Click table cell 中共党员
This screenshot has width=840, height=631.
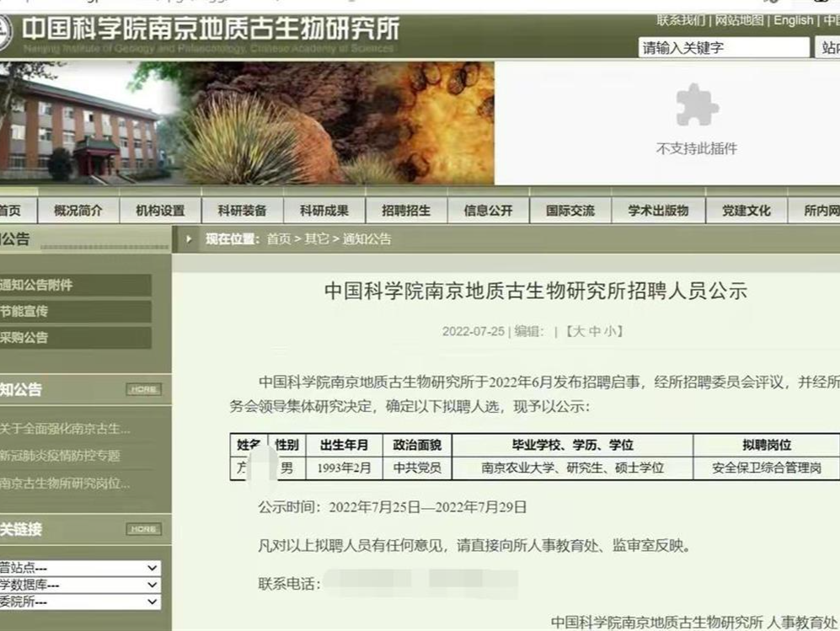pos(417,468)
